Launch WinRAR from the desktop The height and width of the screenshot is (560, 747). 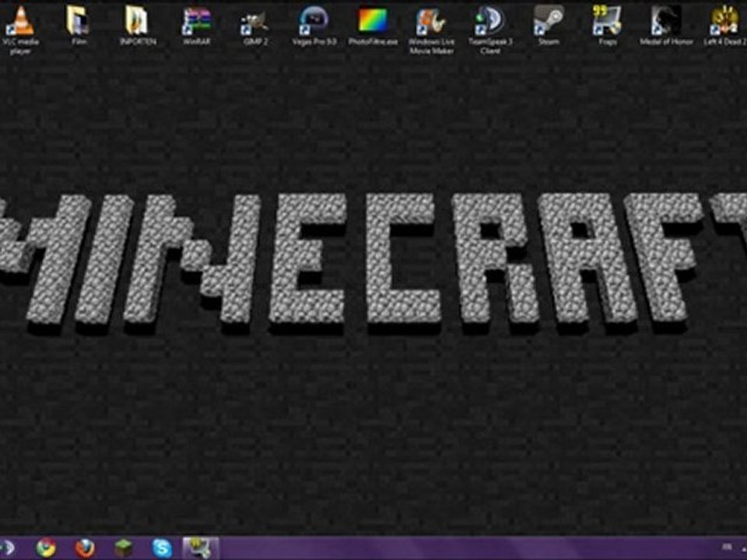click(197, 25)
